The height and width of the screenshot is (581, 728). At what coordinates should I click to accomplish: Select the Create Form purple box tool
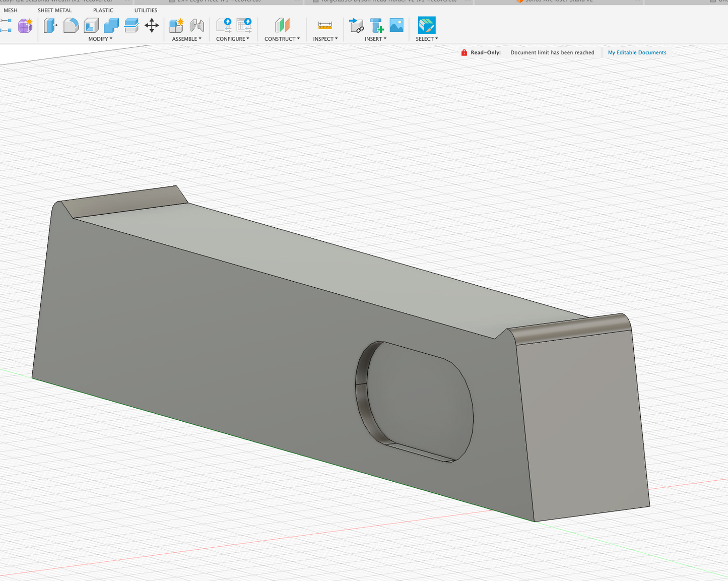(25, 25)
